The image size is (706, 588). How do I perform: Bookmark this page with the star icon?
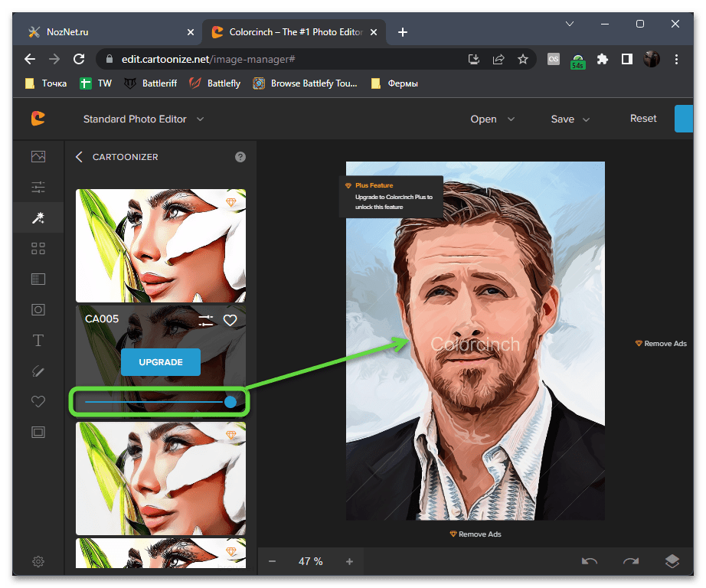(523, 59)
